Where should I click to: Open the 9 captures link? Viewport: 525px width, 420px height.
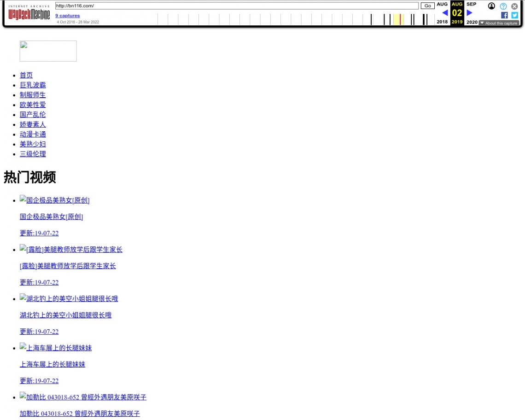click(x=67, y=15)
